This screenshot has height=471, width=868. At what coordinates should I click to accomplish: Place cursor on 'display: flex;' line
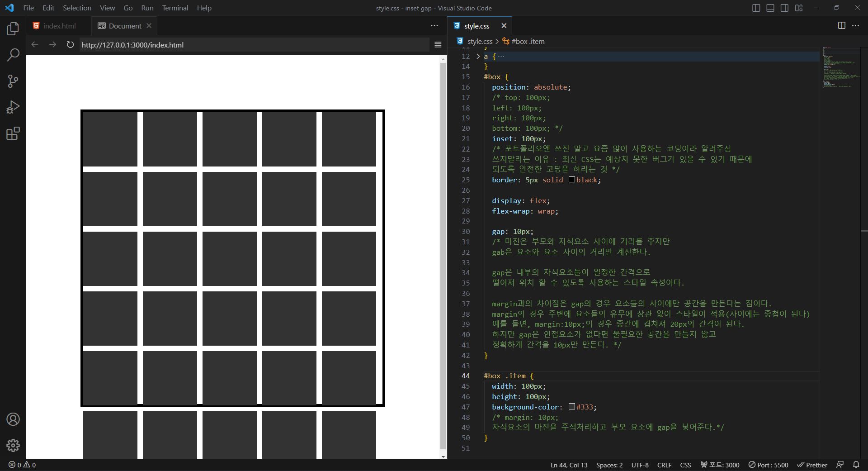[x=521, y=200]
